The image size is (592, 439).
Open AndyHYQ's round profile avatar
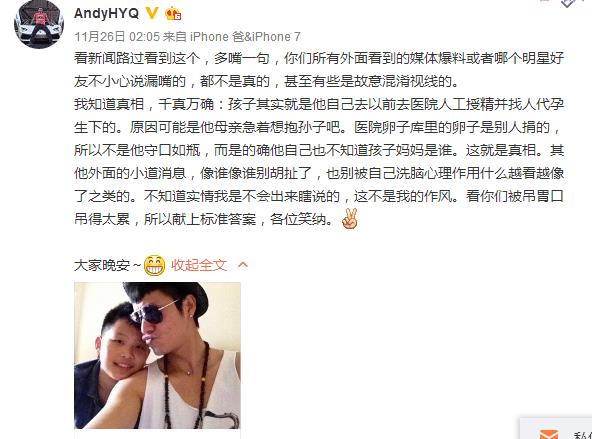coord(39,25)
